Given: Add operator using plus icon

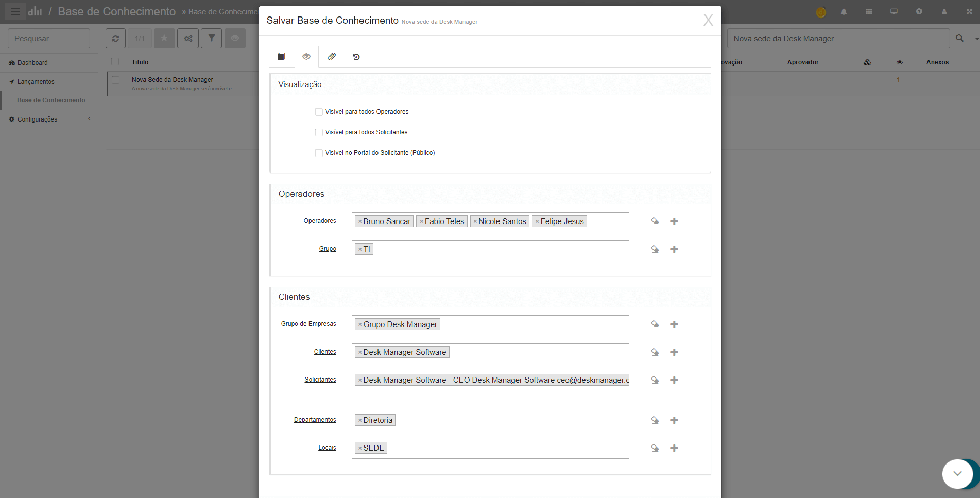Looking at the screenshot, I should coord(674,221).
